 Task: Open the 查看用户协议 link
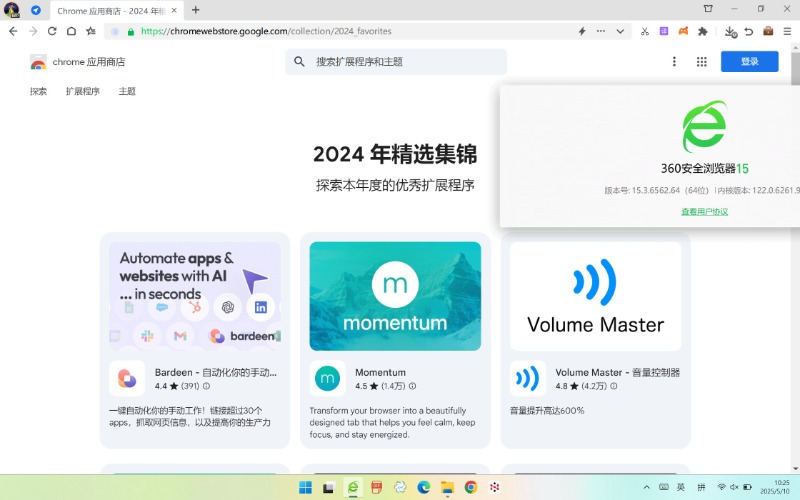pos(704,211)
